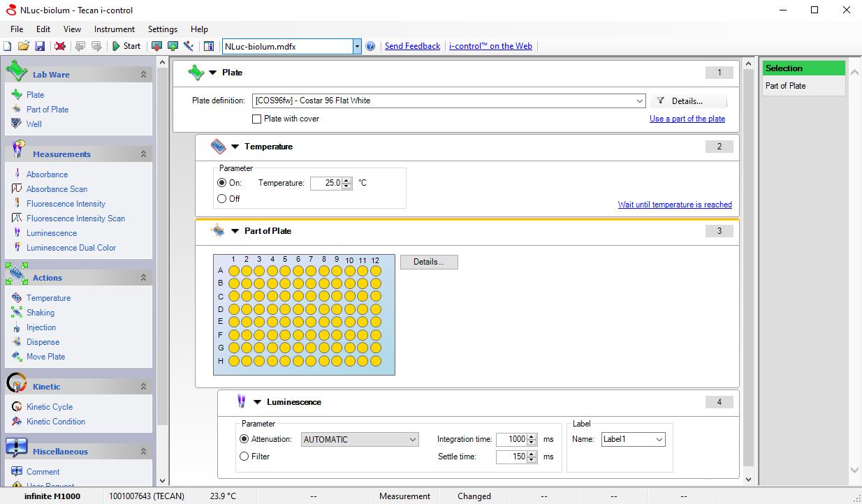Add a Luminescence measurement from the sidebar
The width and height of the screenshot is (862, 504).
pos(52,233)
